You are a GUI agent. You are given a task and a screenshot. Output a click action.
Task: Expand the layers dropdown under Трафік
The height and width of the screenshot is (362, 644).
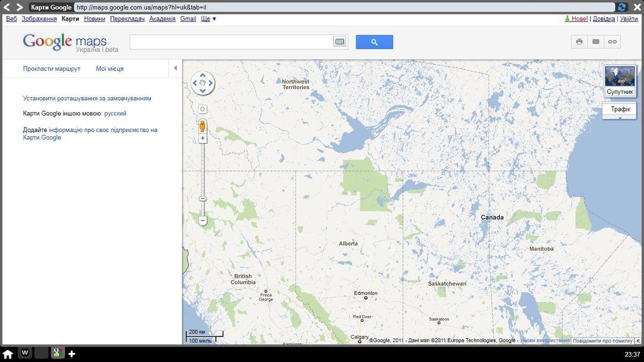pyautogui.click(x=620, y=117)
